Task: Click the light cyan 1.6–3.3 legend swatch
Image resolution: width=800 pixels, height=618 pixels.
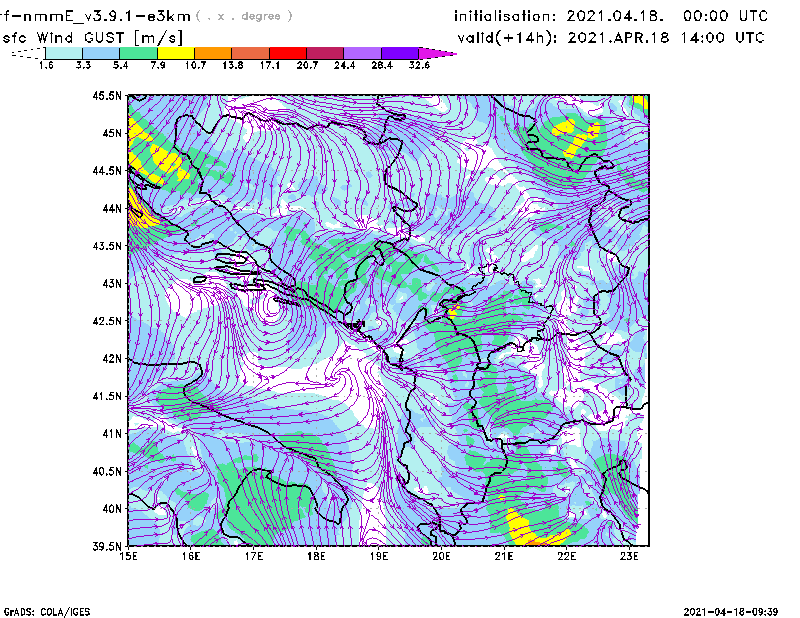Action: pos(64,53)
